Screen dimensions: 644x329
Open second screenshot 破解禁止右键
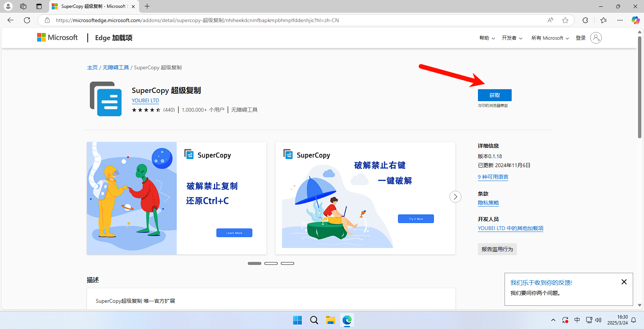(365, 198)
